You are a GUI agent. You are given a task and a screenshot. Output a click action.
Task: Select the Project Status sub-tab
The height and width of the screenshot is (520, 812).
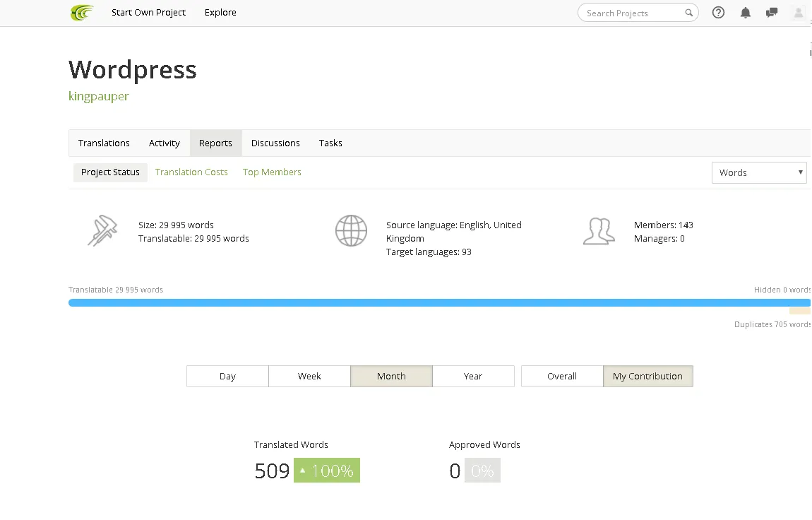pyautogui.click(x=110, y=172)
